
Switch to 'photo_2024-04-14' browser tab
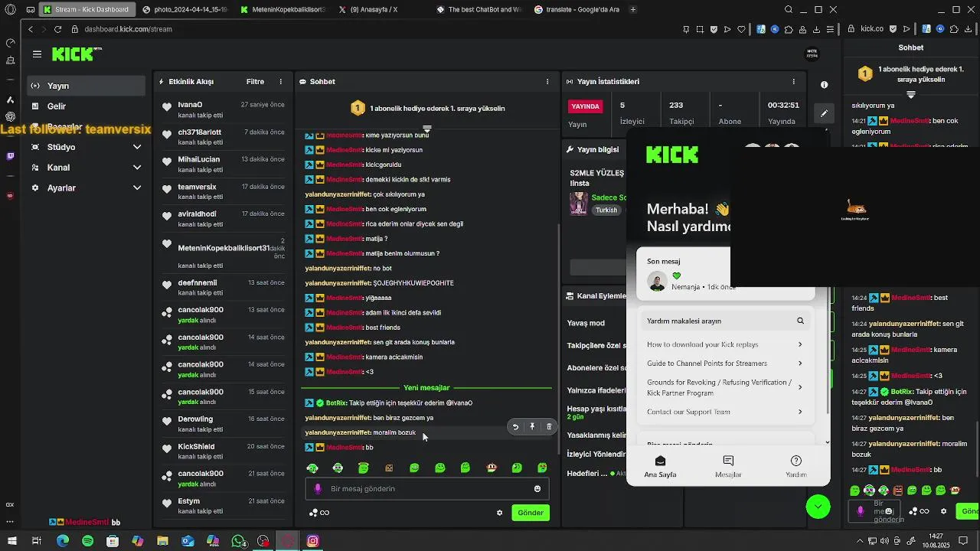tap(184, 10)
